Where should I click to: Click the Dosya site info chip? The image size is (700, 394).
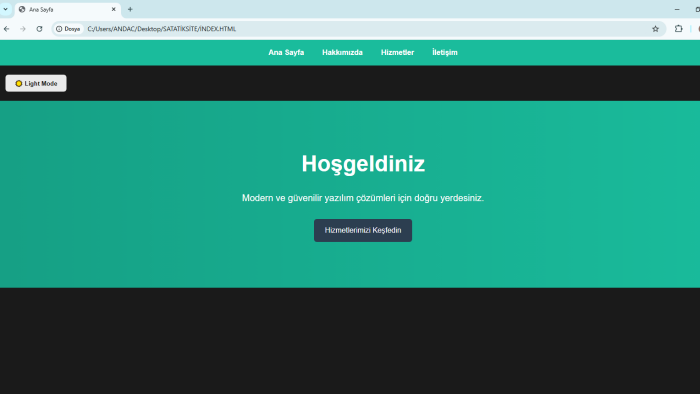[x=68, y=29]
